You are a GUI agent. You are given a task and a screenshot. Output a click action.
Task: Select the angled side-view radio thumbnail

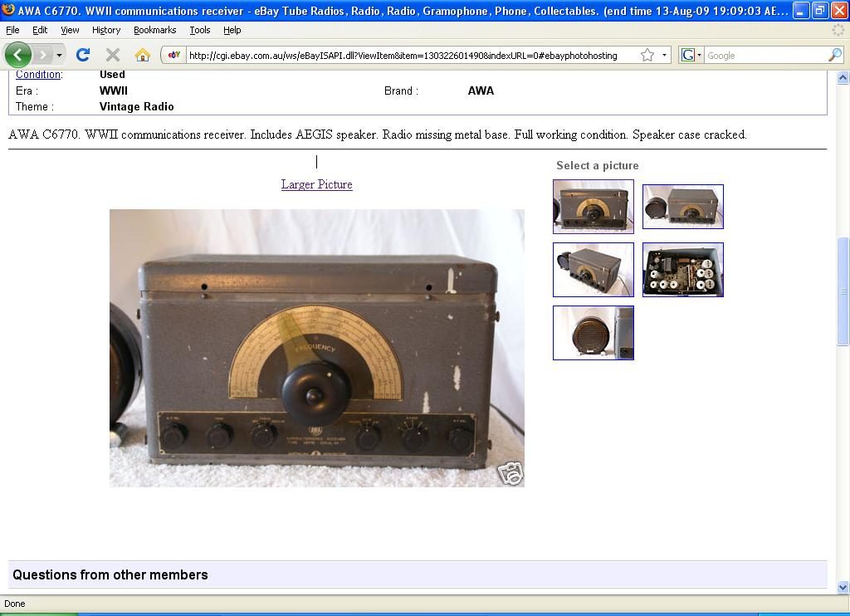tap(594, 270)
